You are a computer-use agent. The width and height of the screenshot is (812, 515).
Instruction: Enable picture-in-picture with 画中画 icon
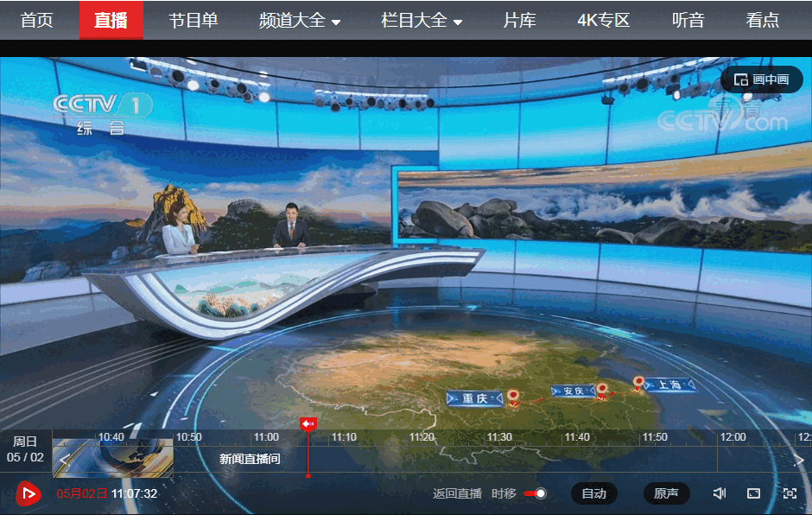coord(761,79)
